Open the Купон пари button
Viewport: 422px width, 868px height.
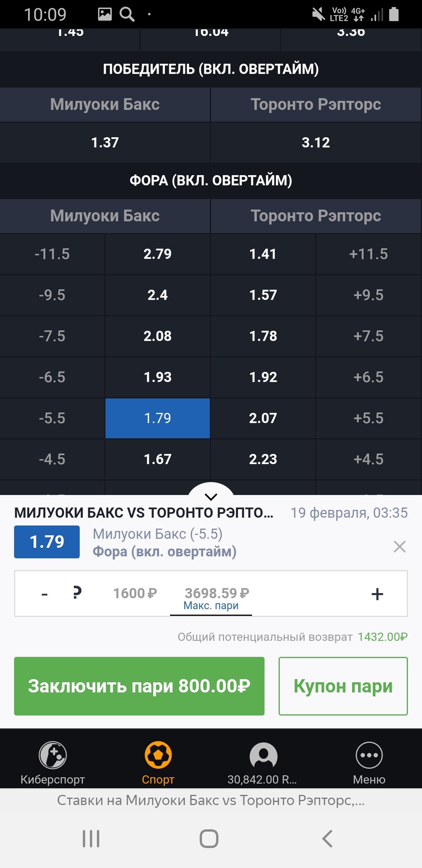point(343,686)
